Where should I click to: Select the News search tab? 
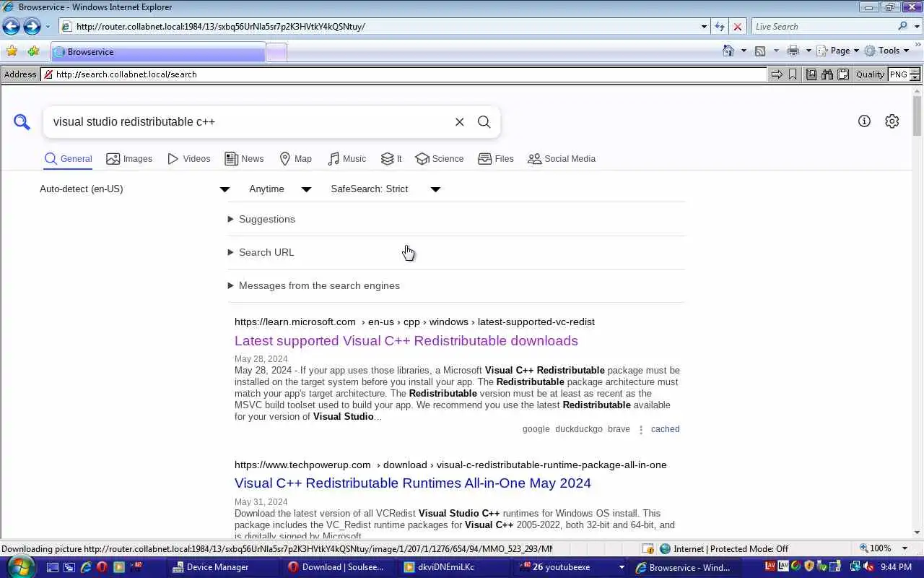(244, 159)
